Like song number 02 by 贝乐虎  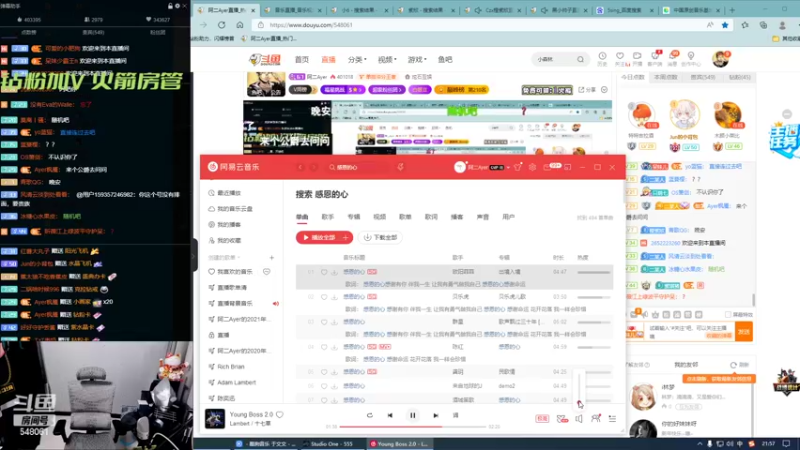[324, 297]
